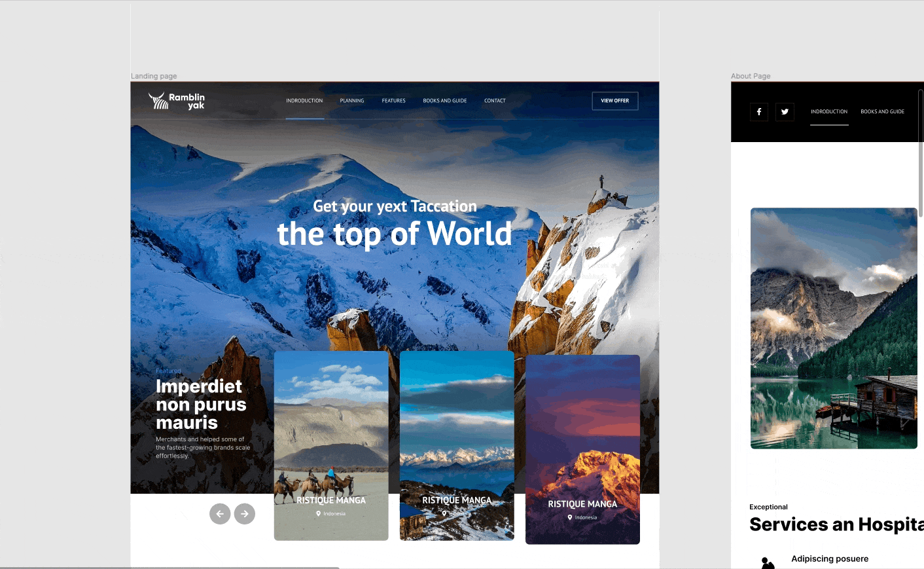
Task: Click the Twitter icon on About Page
Action: pos(785,112)
